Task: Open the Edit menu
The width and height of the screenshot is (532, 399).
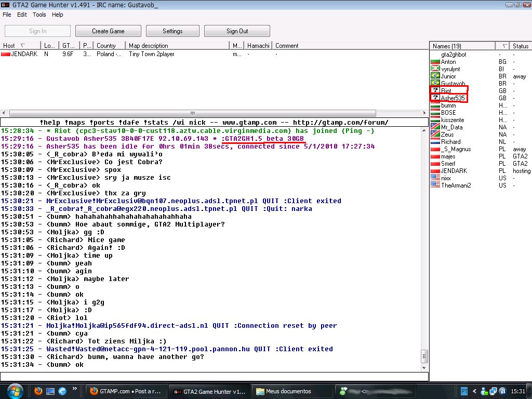Action: pyautogui.click(x=22, y=15)
